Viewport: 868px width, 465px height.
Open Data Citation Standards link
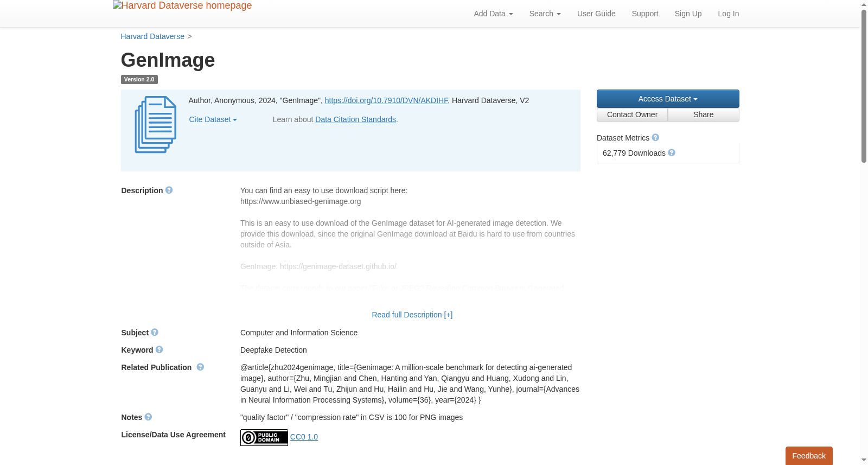356,119
